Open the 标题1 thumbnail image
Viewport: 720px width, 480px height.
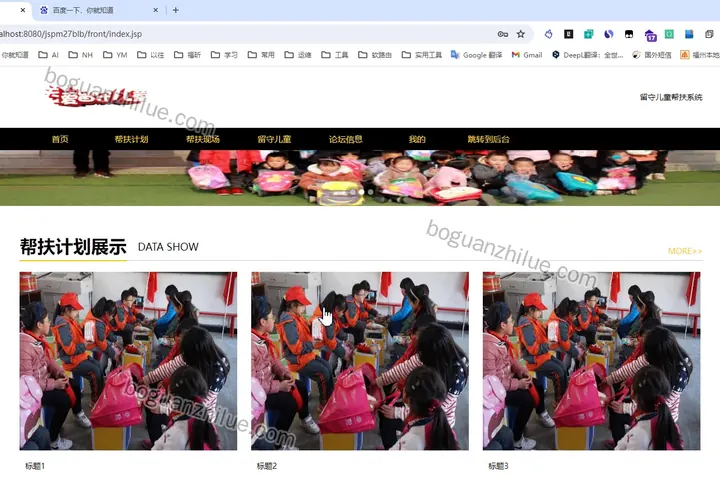coord(128,361)
